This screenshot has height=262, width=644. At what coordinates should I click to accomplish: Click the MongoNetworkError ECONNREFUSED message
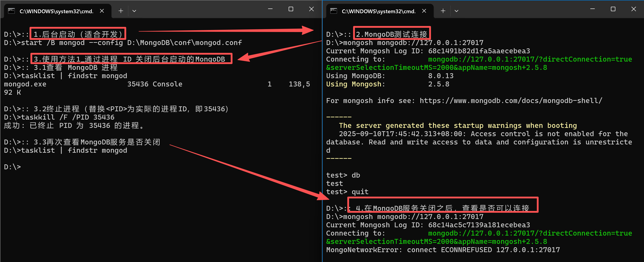443,250
